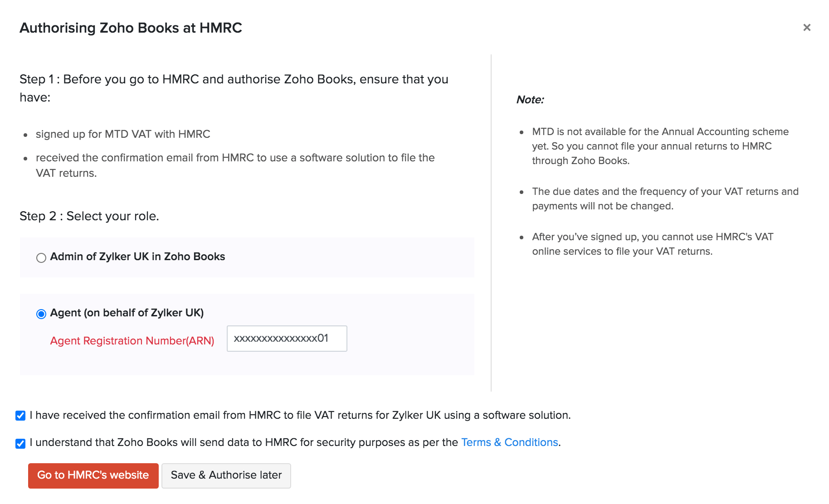Click Save & Authorise later
This screenshot has height=504, width=829.
point(226,475)
